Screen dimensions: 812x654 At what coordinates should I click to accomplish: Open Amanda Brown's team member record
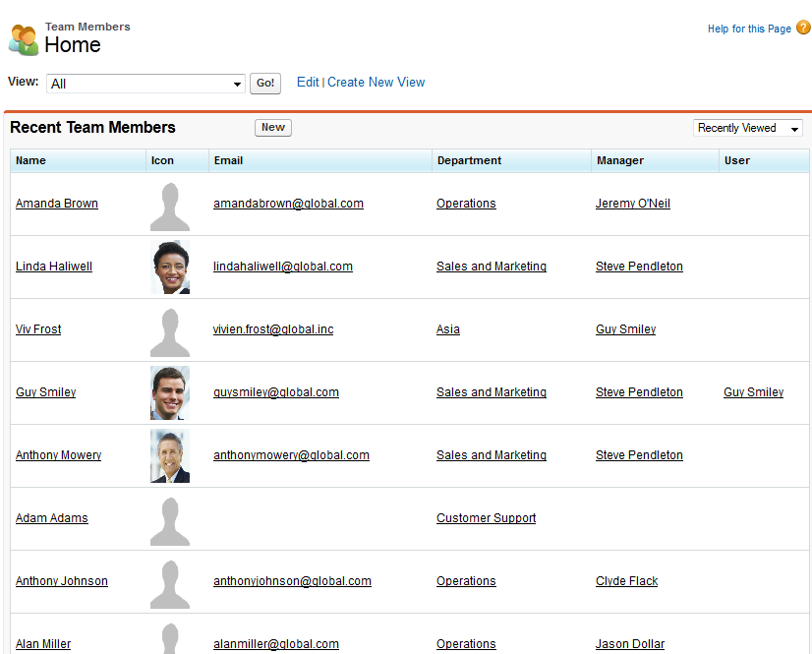coord(57,204)
